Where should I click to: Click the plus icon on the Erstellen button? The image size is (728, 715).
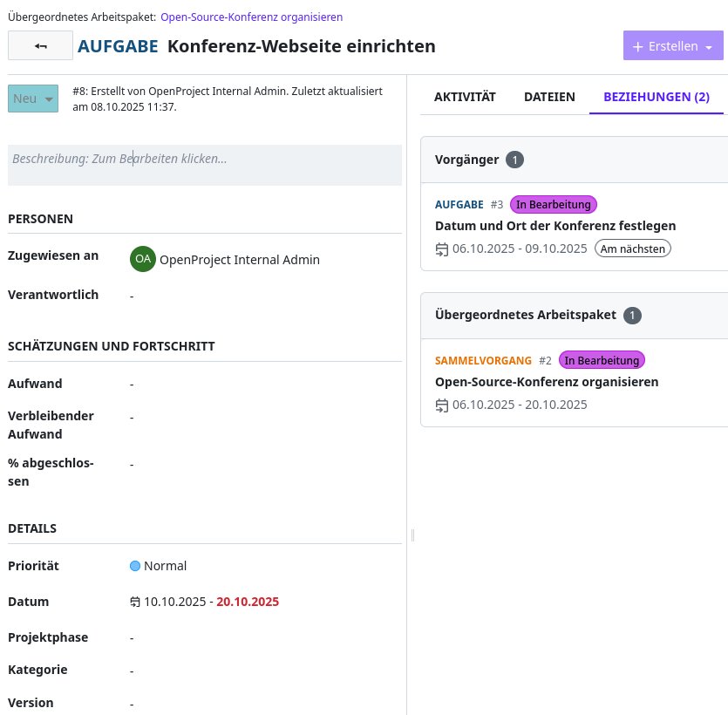click(x=638, y=46)
